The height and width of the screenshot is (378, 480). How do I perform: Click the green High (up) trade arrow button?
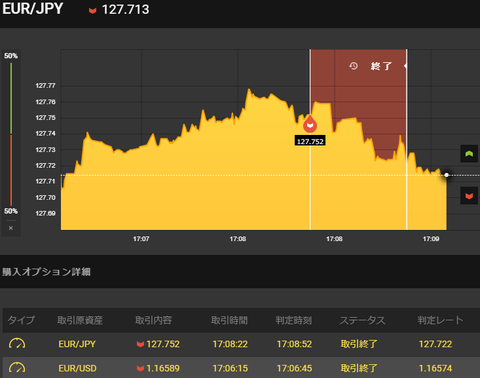(x=469, y=154)
